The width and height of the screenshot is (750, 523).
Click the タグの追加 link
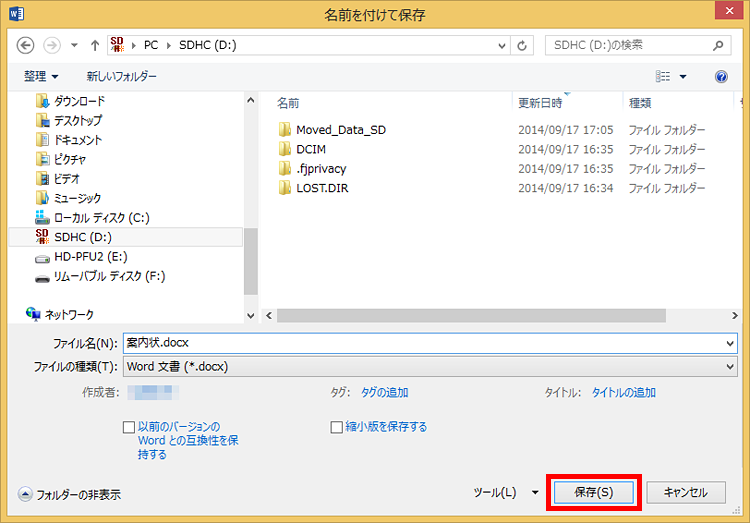click(x=384, y=393)
